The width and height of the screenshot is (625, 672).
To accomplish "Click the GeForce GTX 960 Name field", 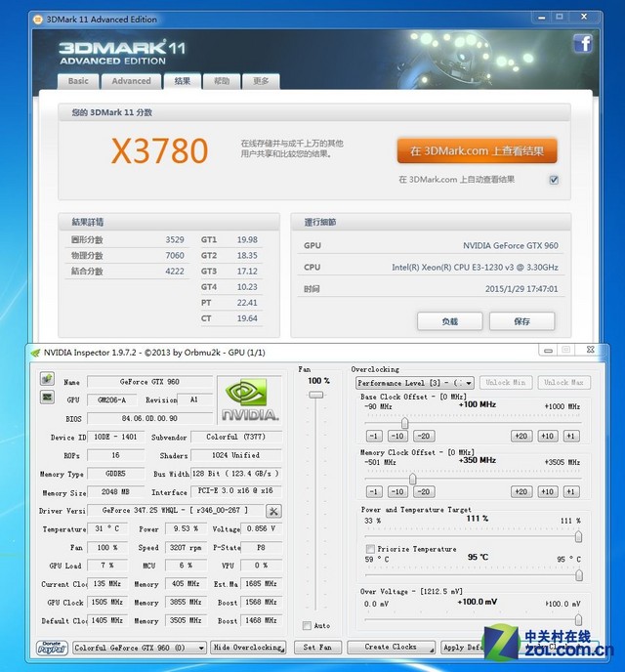I will tap(149, 382).
